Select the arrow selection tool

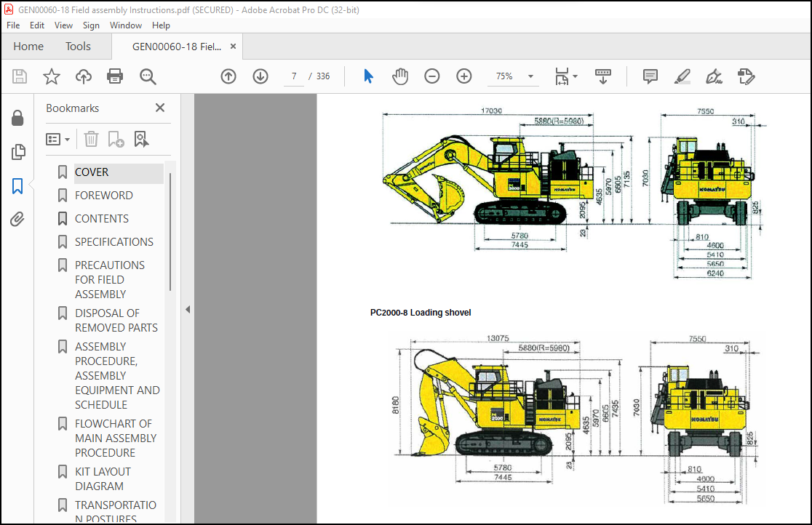coord(368,76)
